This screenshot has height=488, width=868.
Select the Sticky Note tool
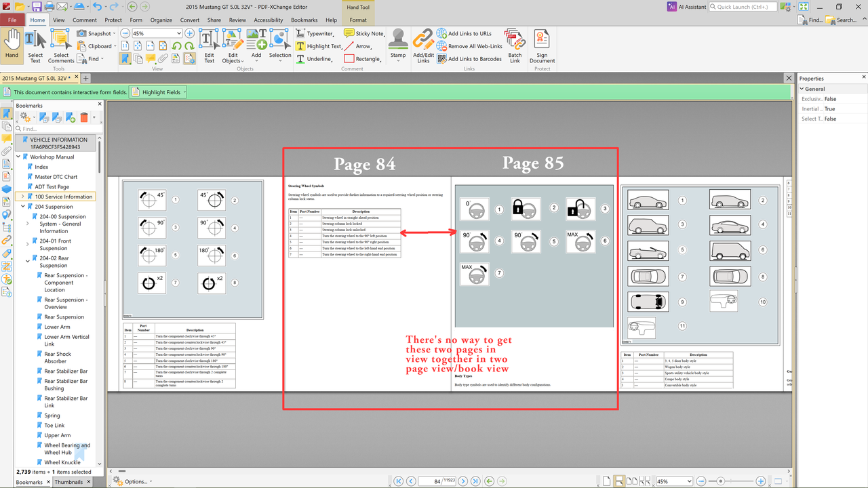click(x=364, y=33)
